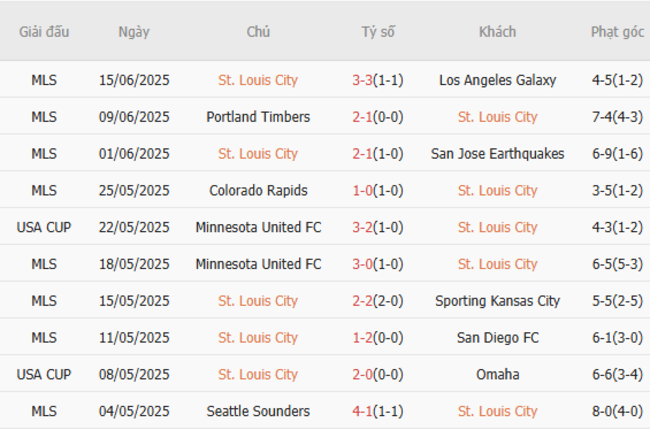
Task: Open the San Diego FC link
Action: click(x=497, y=338)
